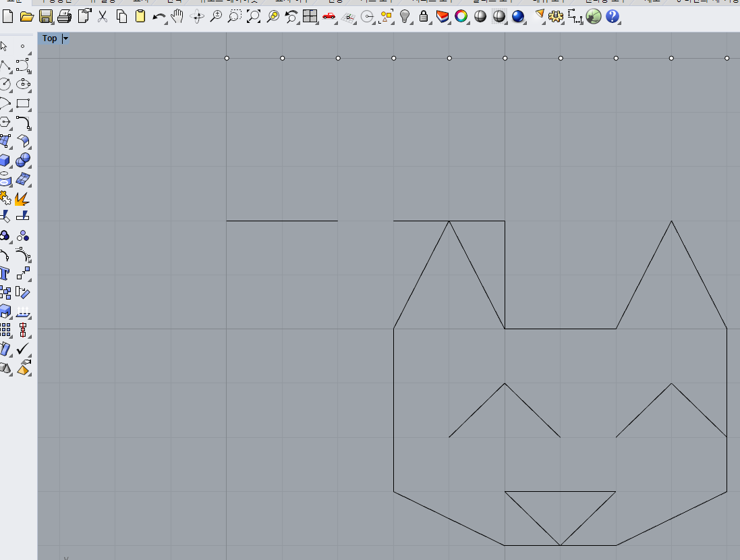Open the color wheel properties icon
Image resolution: width=740 pixels, height=560 pixels.
[461, 16]
